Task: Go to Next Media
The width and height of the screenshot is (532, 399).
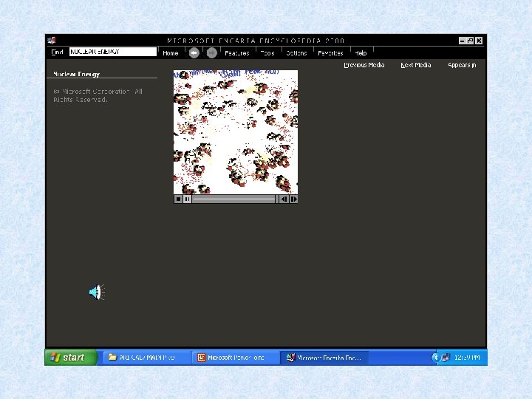Action: point(415,65)
